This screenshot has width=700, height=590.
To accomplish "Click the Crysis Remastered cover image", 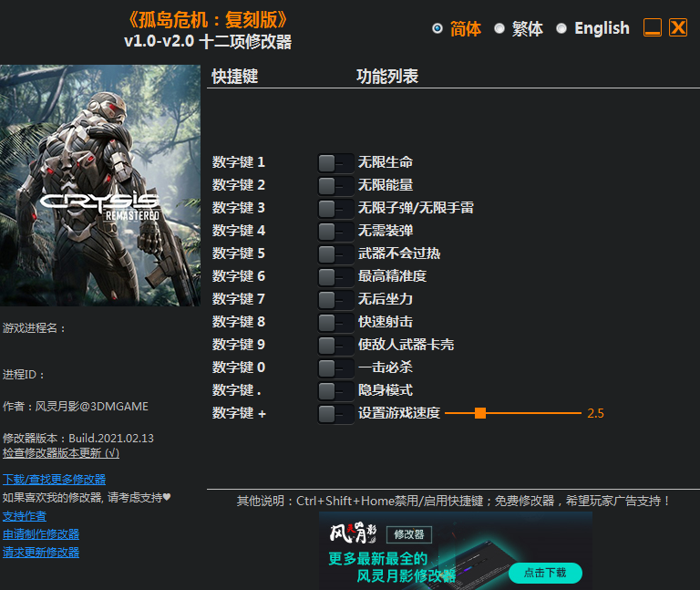I will point(100,185).
